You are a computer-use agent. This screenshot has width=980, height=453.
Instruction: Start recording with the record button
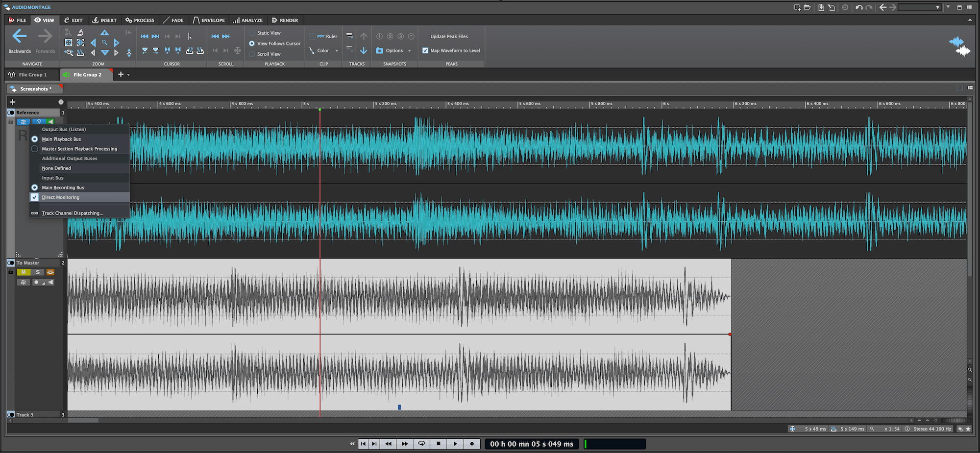click(472, 444)
